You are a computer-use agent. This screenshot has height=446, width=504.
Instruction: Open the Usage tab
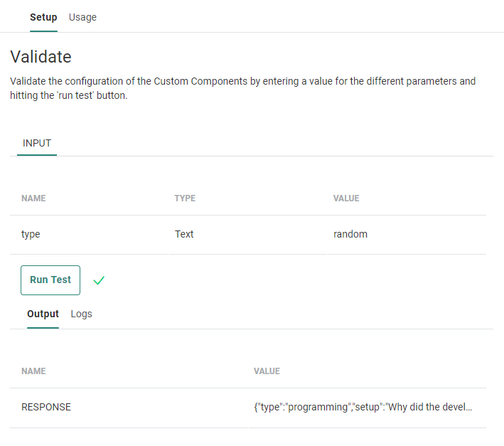click(x=82, y=17)
